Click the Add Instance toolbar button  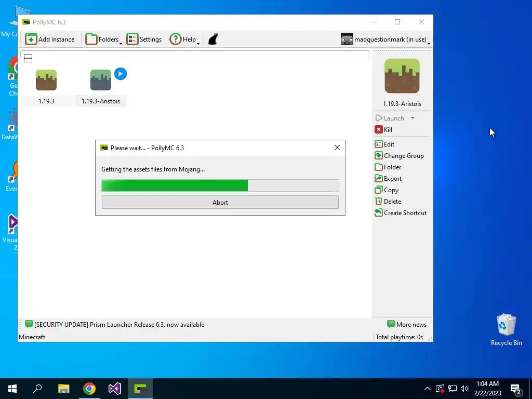coord(49,39)
